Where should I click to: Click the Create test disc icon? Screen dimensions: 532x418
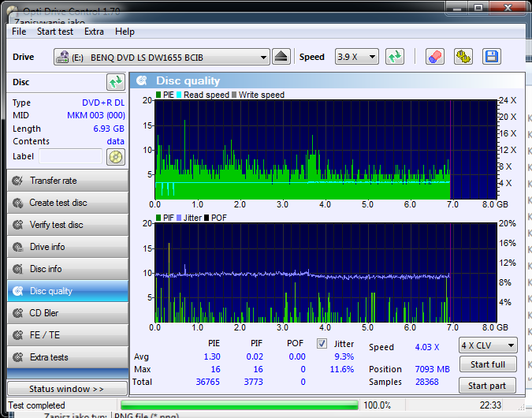point(17,203)
